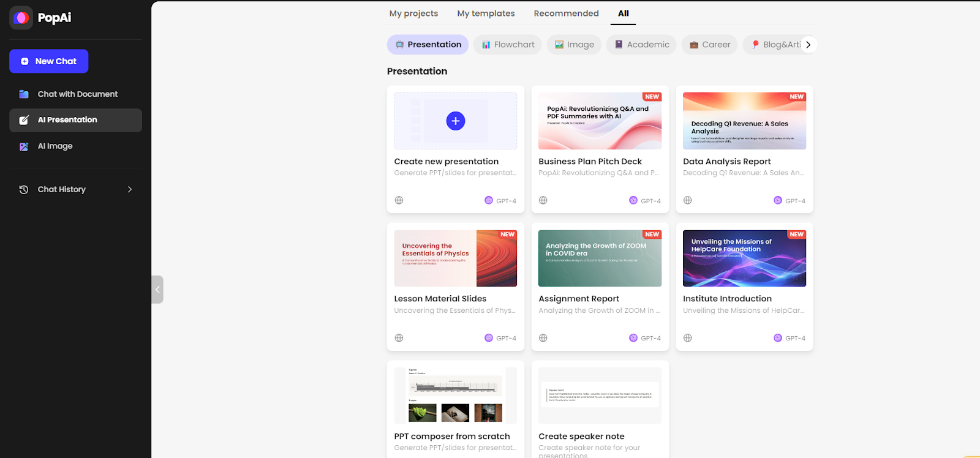980x458 pixels.
Task: Show more categories with right arrow
Action: pyautogui.click(x=809, y=45)
